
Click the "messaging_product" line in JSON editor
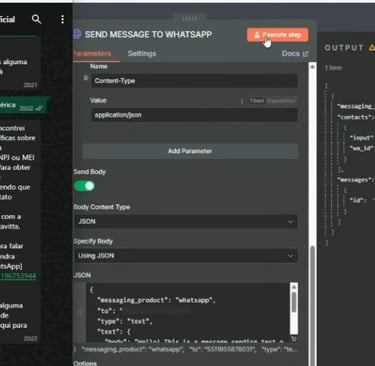coord(156,300)
